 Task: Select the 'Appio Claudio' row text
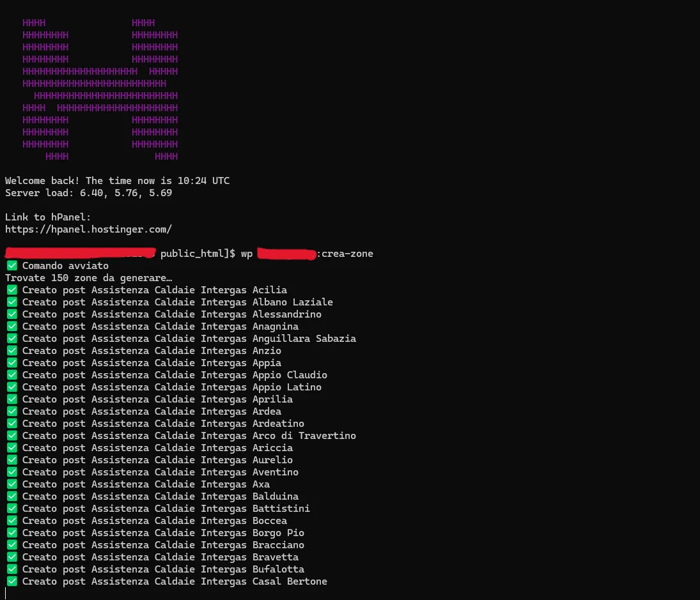175,375
